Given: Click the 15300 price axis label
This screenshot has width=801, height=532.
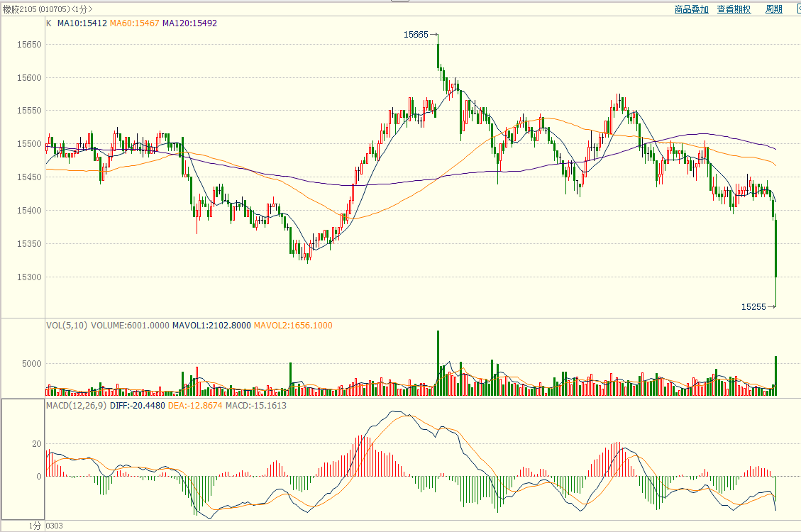Looking at the screenshot, I should [x=29, y=277].
